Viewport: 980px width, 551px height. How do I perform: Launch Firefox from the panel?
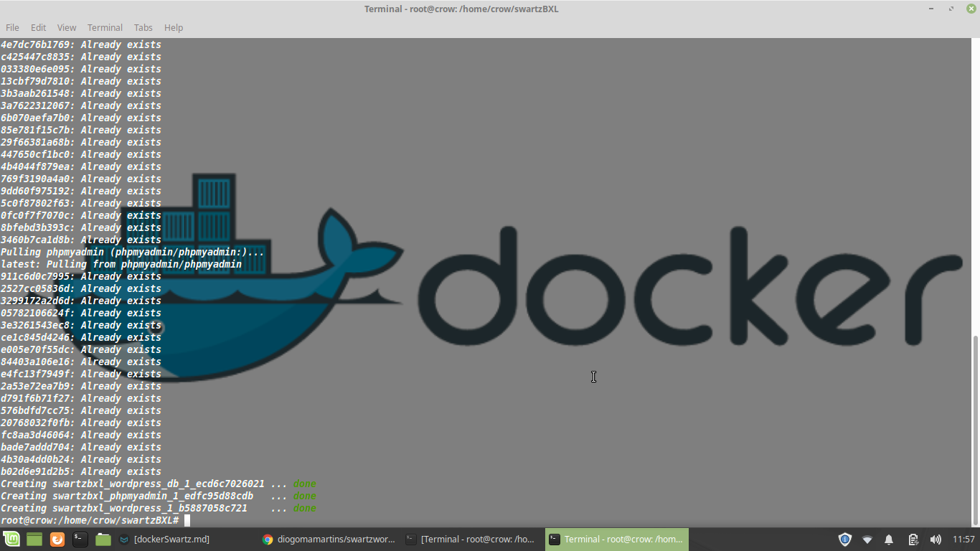pos(57,540)
